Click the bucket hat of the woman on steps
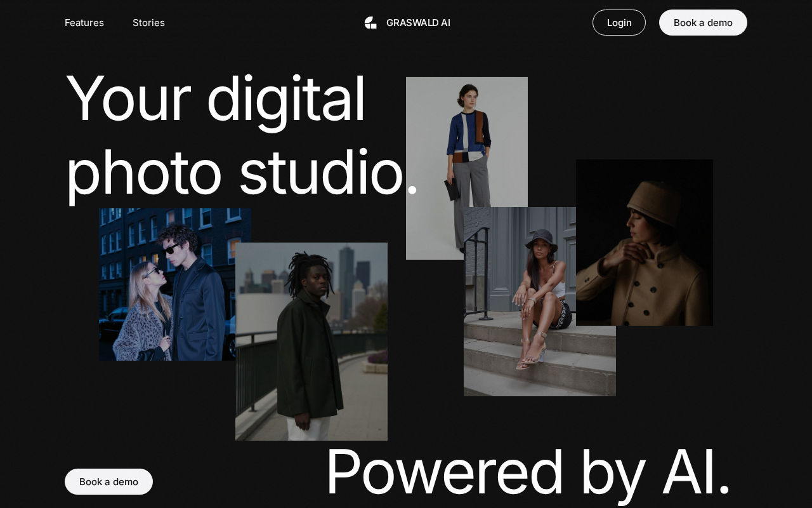This screenshot has width=812, height=508. (541, 240)
